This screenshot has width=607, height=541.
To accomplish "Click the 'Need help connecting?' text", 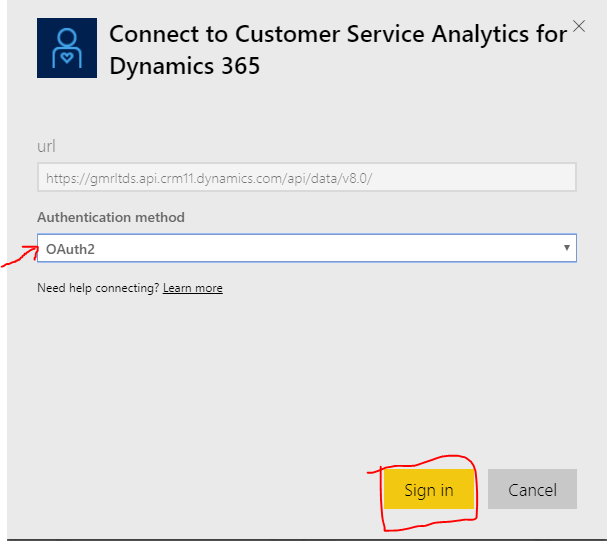I will [x=98, y=288].
